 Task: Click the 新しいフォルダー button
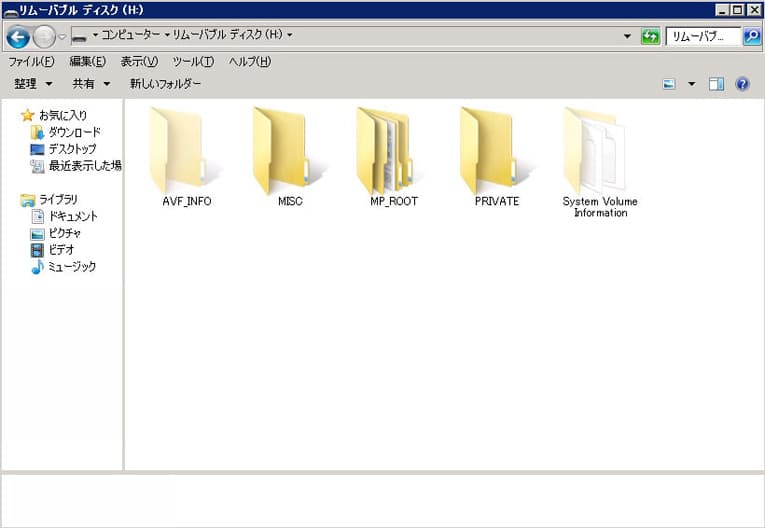(x=165, y=84)
